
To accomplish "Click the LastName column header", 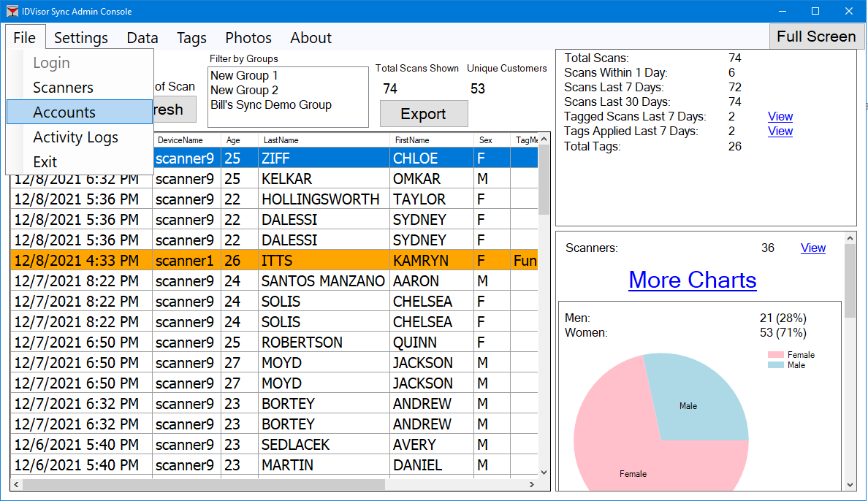I will pyautogui.click(x=281, y=139).
